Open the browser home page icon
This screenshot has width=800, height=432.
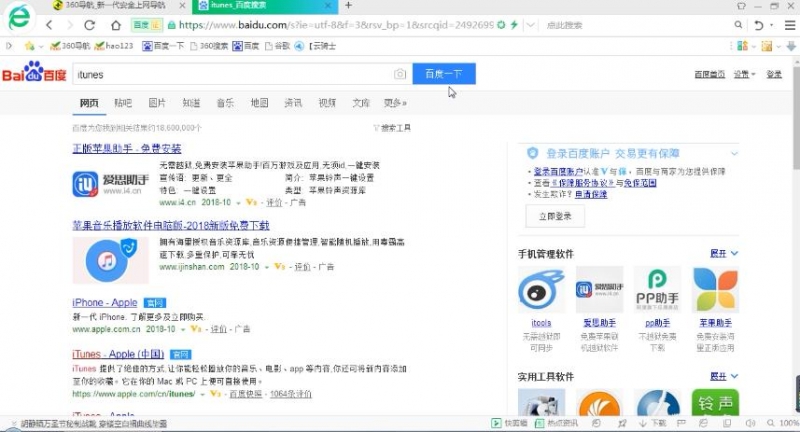pyautogui.click(x=116, y=25)
